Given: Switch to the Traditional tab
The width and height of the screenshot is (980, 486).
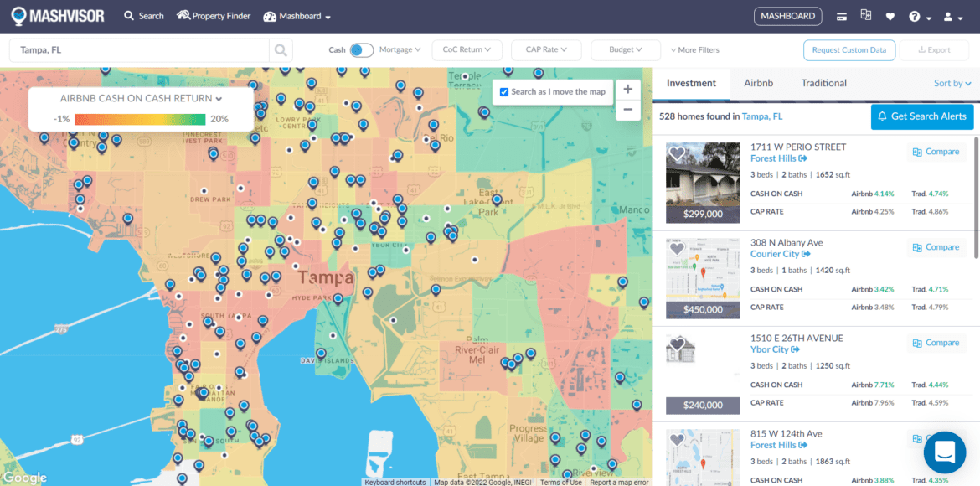Looking at the screenshot, I should (x=823, y=83).
